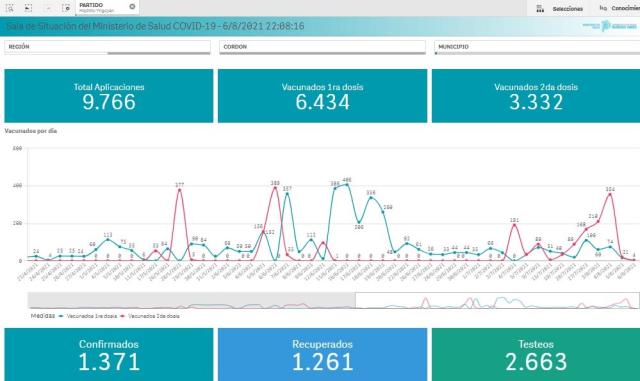The height and width of the screenshot is (381, 640).
Task: Open the CORDON filter list
Action: [x=322, y=47]
